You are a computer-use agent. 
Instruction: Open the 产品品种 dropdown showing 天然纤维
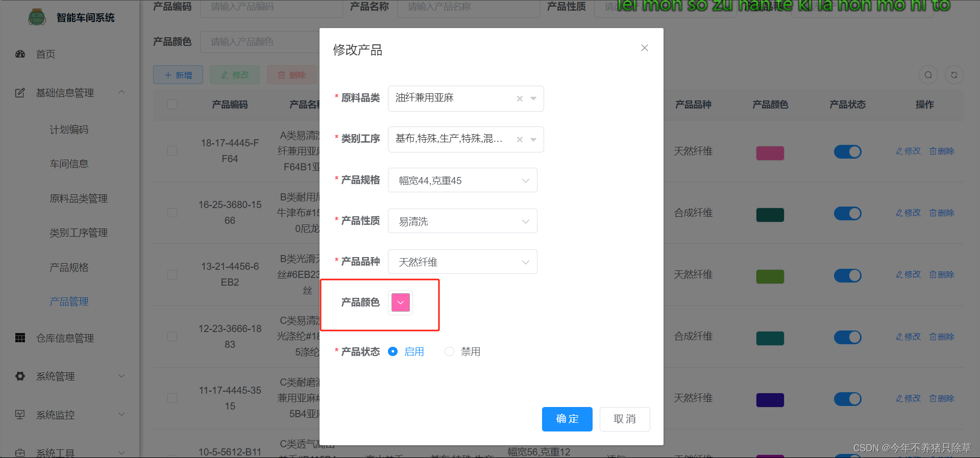[x=462, y=262]
